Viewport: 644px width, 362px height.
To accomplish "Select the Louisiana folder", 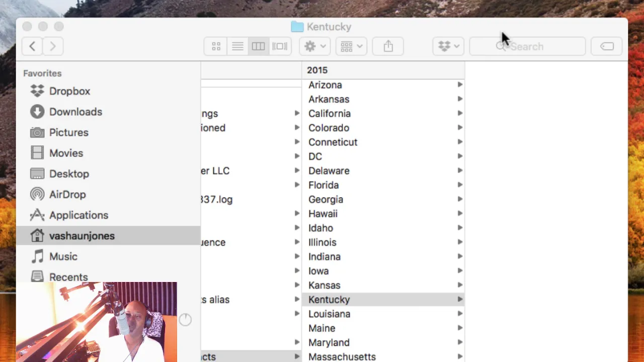I will pos(383,314).
